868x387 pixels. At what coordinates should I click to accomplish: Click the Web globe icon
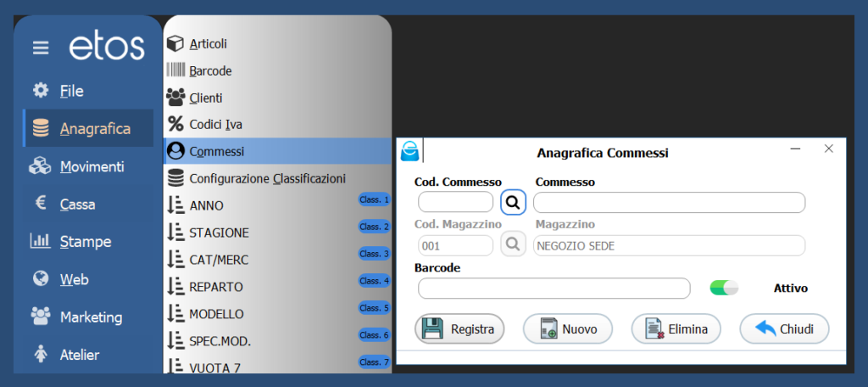(x=41, y=279)
